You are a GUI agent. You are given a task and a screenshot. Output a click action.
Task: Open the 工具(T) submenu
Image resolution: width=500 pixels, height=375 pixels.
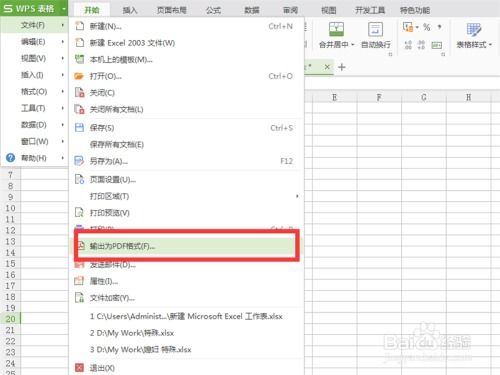click(x=34, y=108)
